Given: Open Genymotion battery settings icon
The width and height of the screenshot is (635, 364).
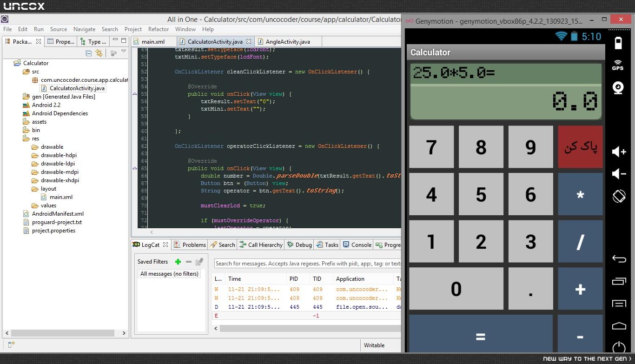Looking at the screenshot, I should [618, 43].
